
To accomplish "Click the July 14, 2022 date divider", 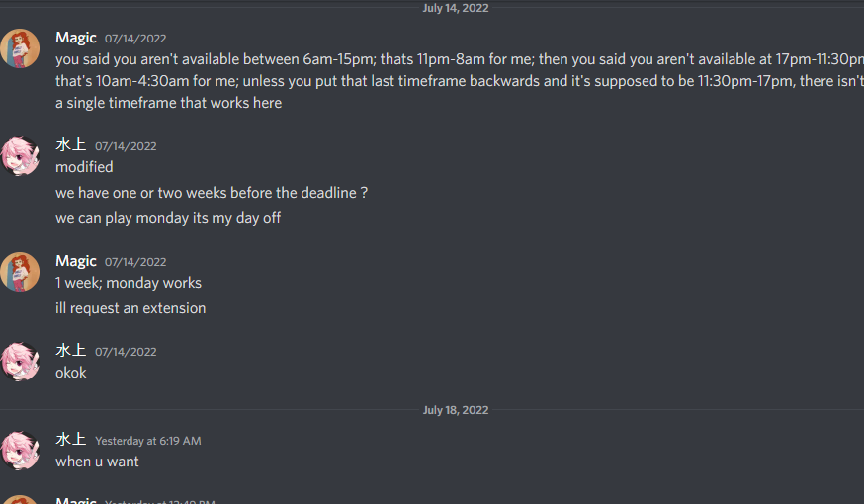I will [x=456, y=8].
